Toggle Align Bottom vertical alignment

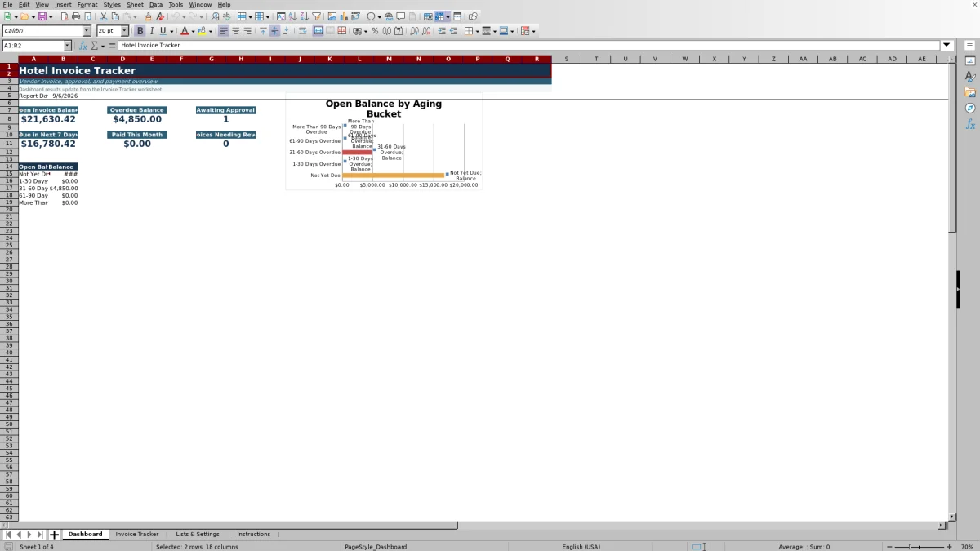coord(287,31)
